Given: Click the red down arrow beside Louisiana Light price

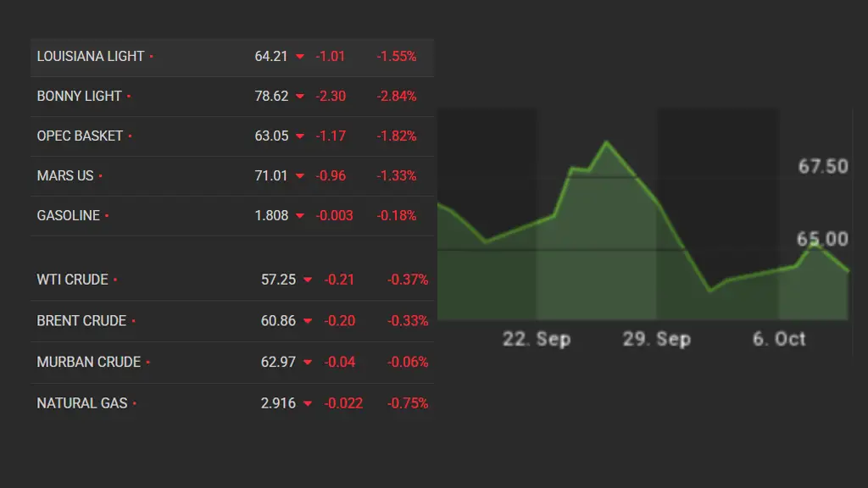Looking at the screenshot, I should (299, 57).
